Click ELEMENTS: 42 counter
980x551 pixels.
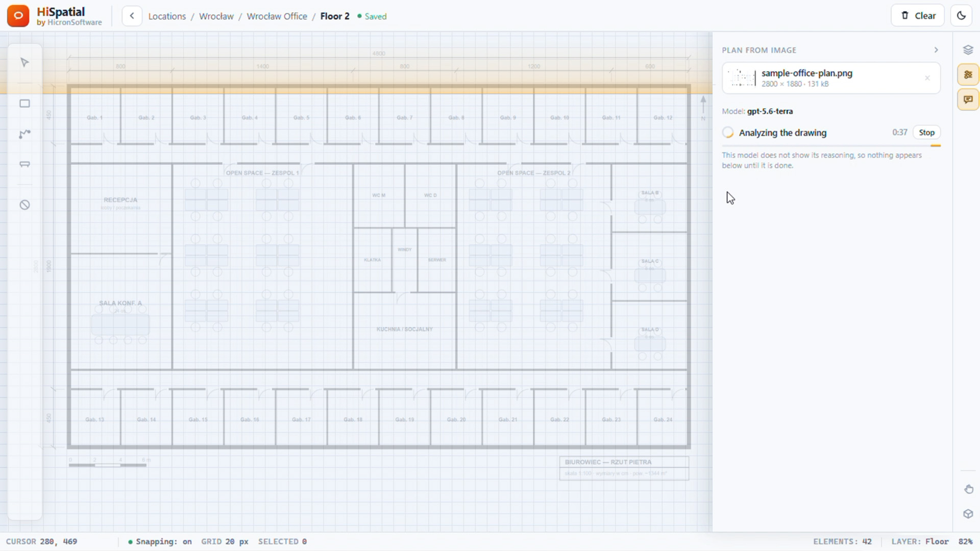tap(842, 542)
